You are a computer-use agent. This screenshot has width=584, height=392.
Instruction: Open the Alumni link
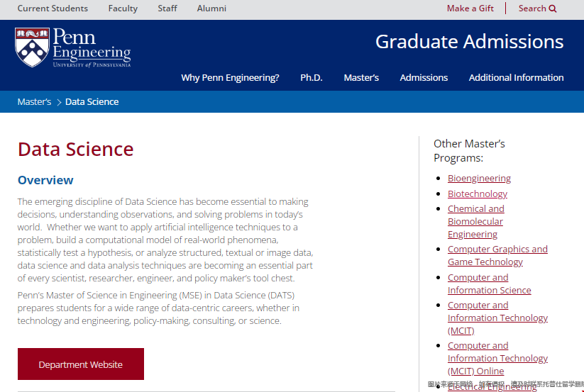[211, 9]
